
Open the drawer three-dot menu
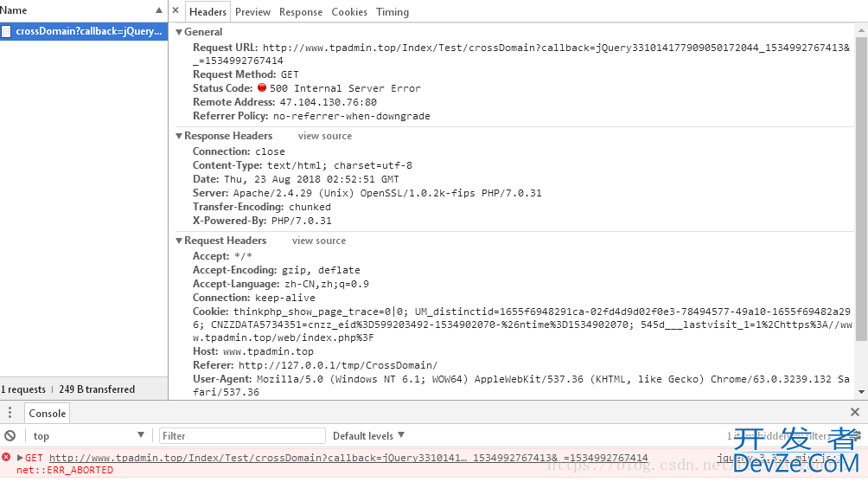click(x=10, y=413)
